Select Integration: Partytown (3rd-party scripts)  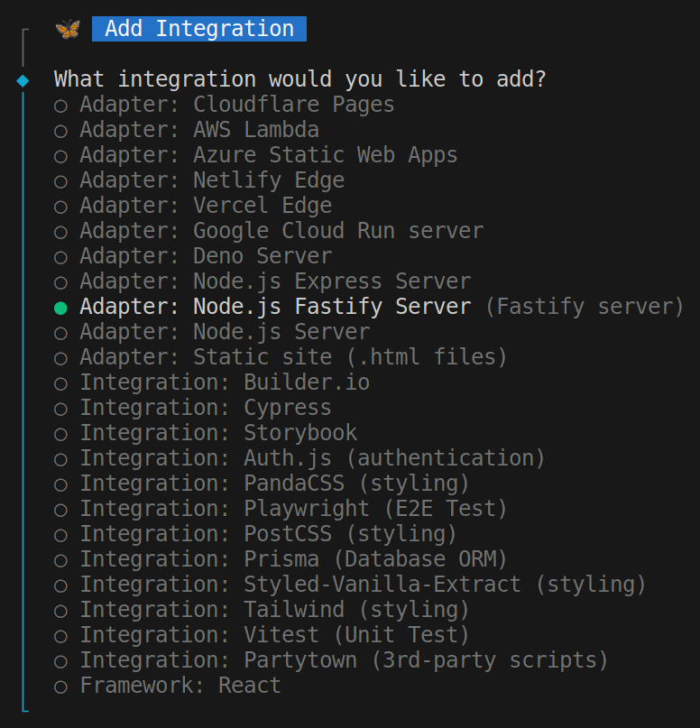point(330,660)
